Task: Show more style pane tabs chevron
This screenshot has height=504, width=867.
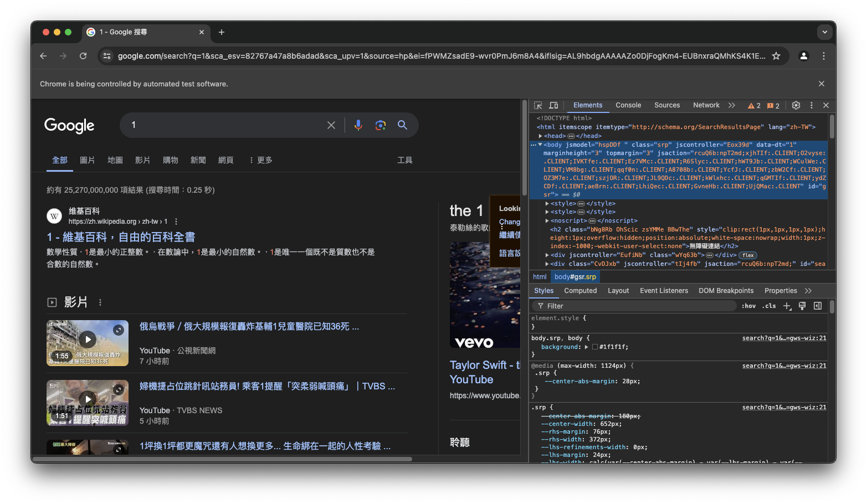Action: tap(808, 291)
